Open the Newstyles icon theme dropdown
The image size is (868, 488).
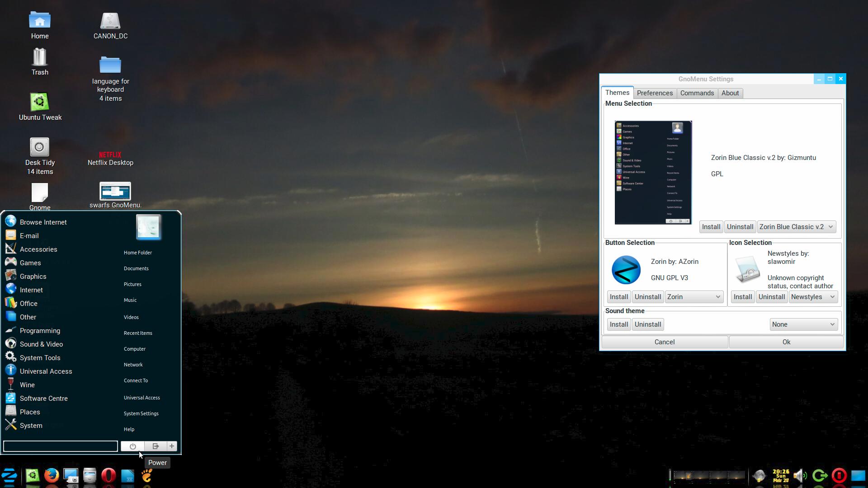tap(812, 297)
